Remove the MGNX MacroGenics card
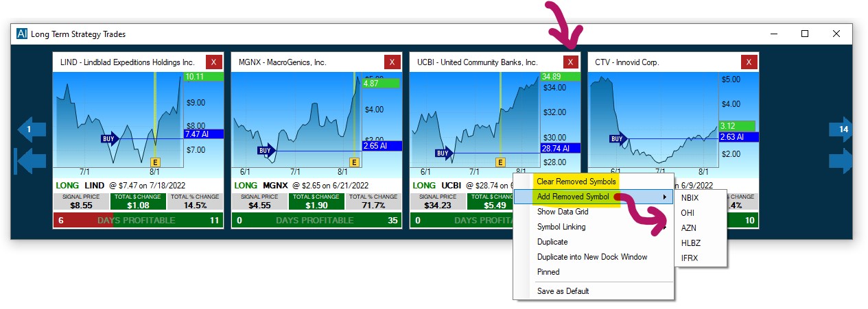The width and height of the screenshot is (868, 309). pos(392,62)
